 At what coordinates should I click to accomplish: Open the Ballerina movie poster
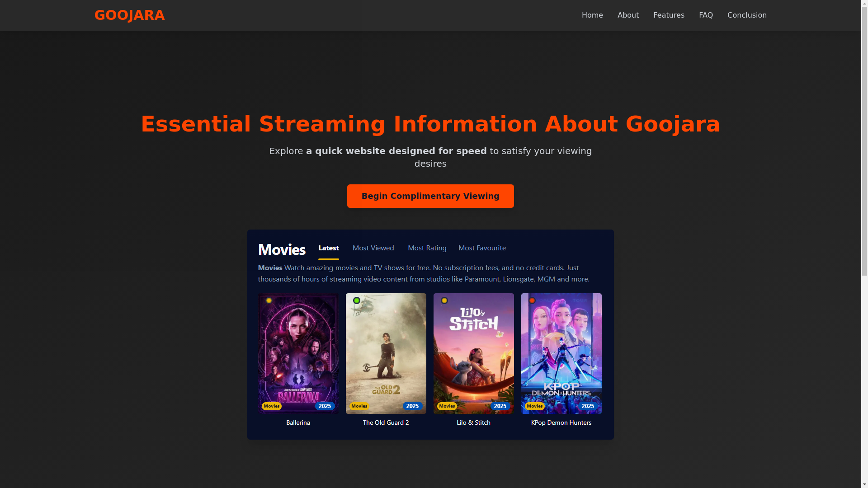click(298, 353)
